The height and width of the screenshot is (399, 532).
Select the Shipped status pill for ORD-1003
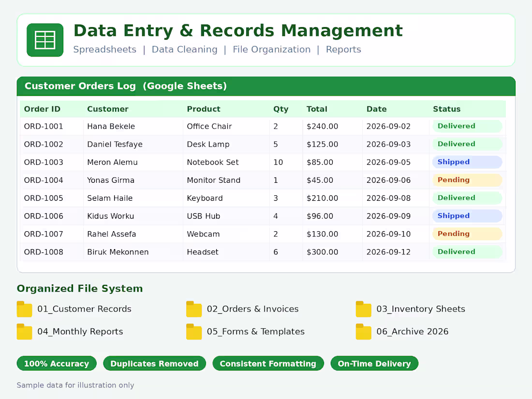(467, 162)
